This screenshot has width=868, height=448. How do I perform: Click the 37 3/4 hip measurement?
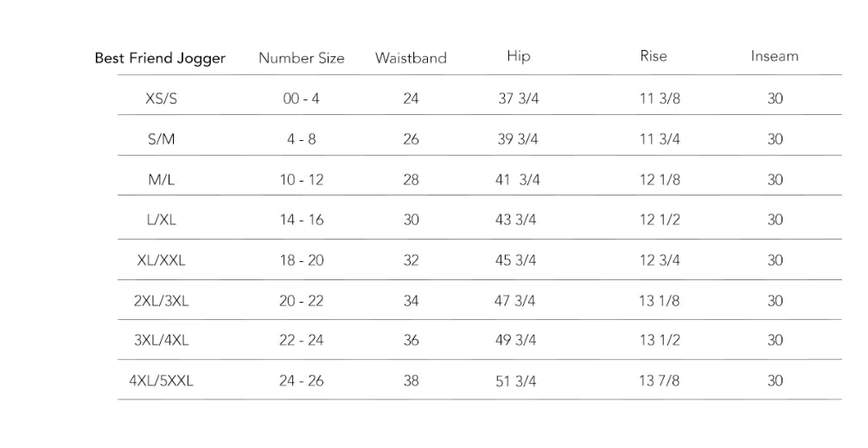tap(519, 99)
